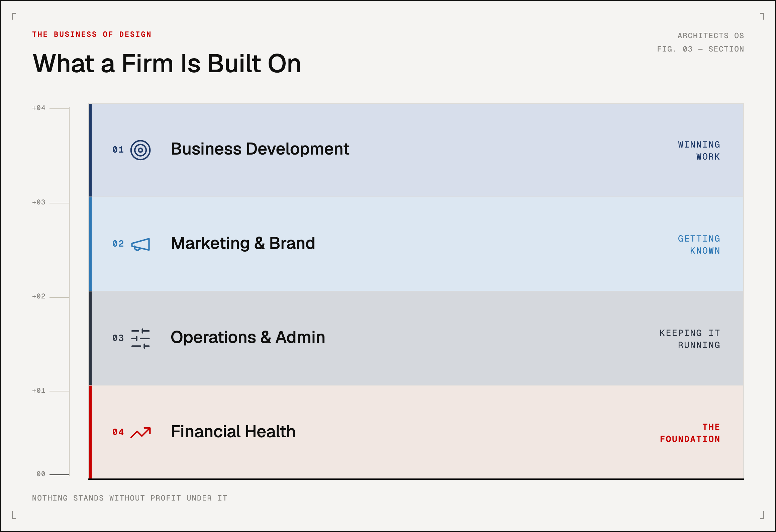Click the FIG. 03 — SECTION caption

tap(700, 49)
